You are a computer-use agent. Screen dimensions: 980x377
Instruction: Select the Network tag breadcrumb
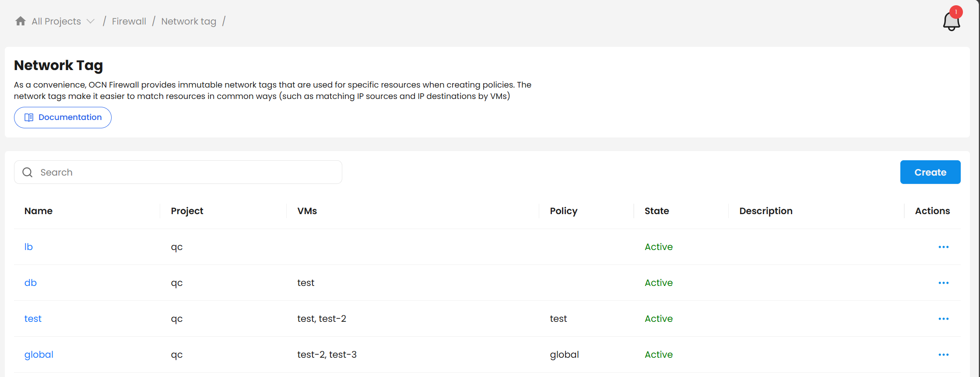point(189,21)
